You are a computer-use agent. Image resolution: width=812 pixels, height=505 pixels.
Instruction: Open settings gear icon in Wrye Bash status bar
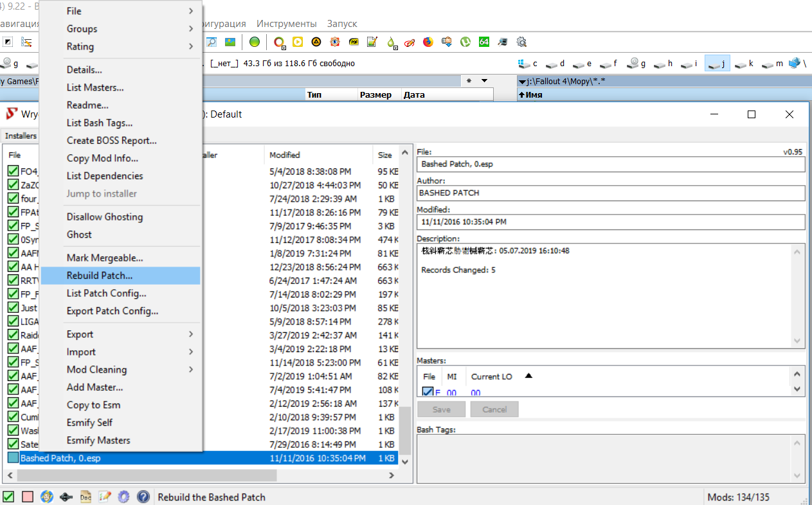point(124,497)
